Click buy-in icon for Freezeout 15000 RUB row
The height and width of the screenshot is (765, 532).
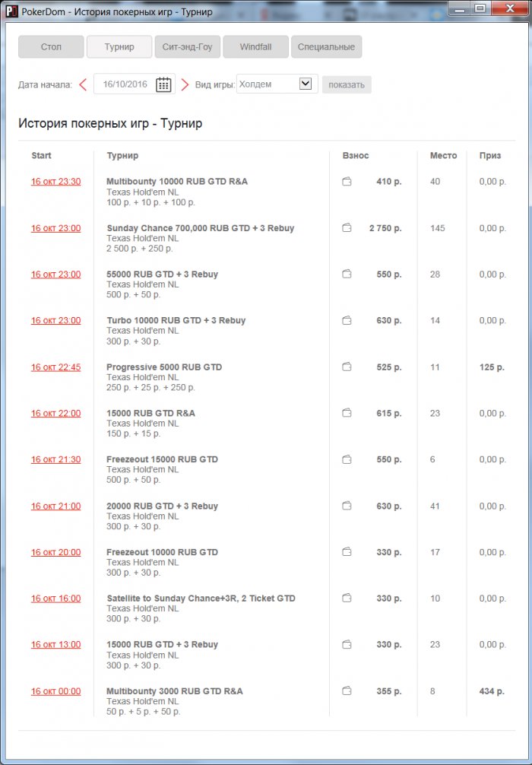pyautogui.click(x=347, y=459)
